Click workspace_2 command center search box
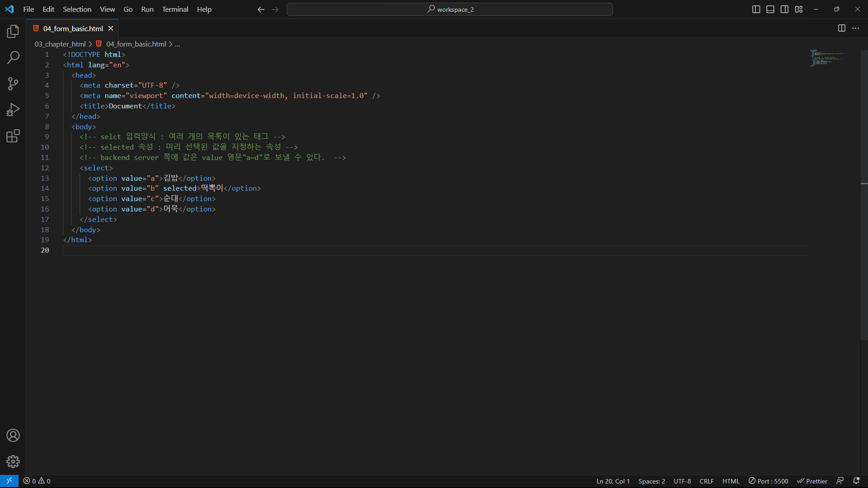Viewport: 868px width, 488px height. point(450,9)
